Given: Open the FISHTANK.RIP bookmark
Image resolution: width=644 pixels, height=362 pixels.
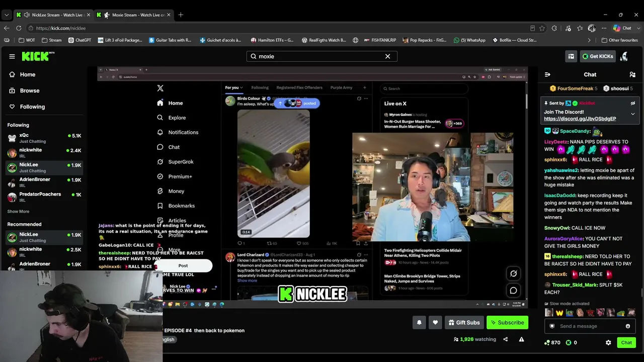Looking at the screenshot, I should 380,40.
